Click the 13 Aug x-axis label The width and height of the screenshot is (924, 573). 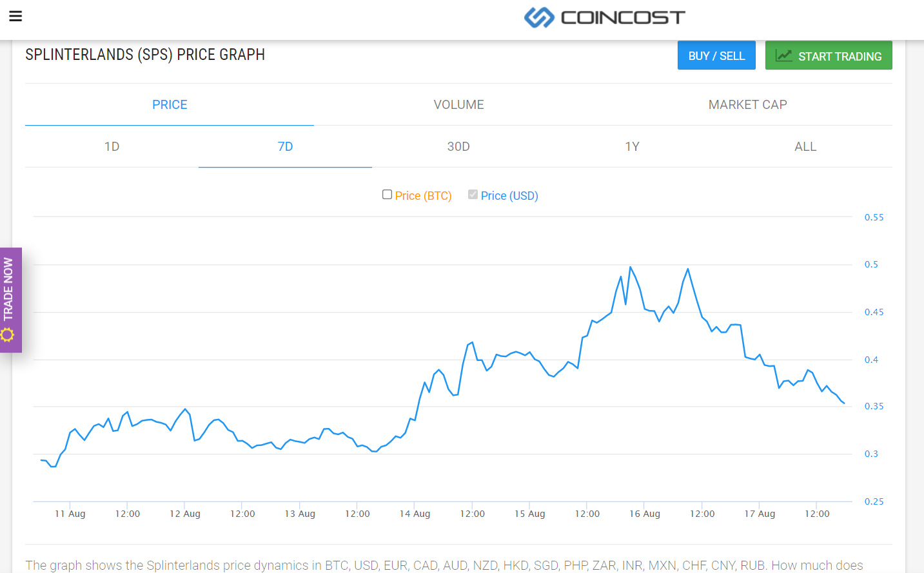coord(300,514)
